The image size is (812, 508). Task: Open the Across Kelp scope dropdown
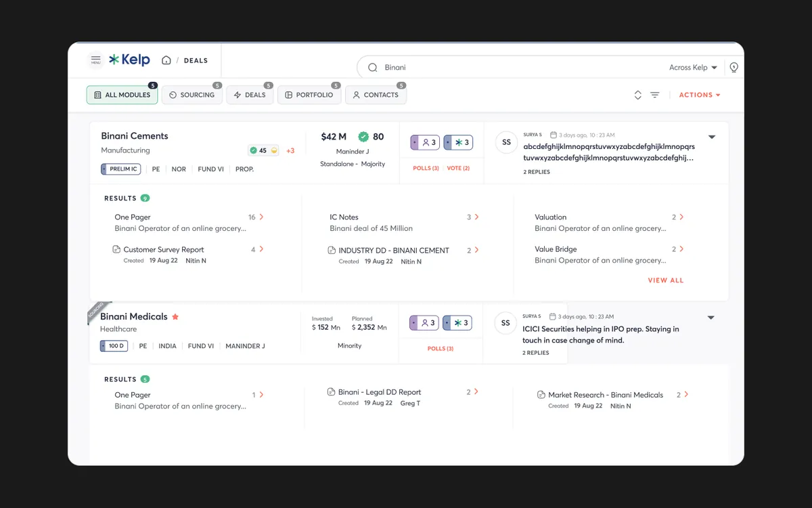point(693,68)
